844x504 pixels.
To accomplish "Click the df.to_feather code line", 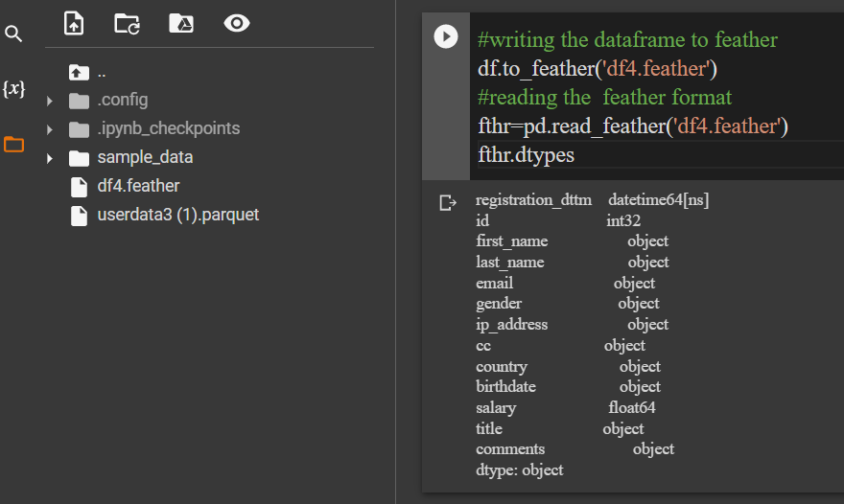I will tap(598, 69).
